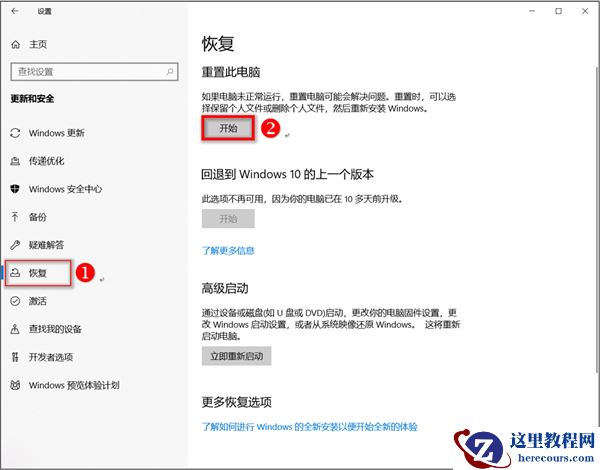Viewport: 600px width, 470px height.
Task: Click the 疑难解答 wrench icon
Action: coord(15,245)
